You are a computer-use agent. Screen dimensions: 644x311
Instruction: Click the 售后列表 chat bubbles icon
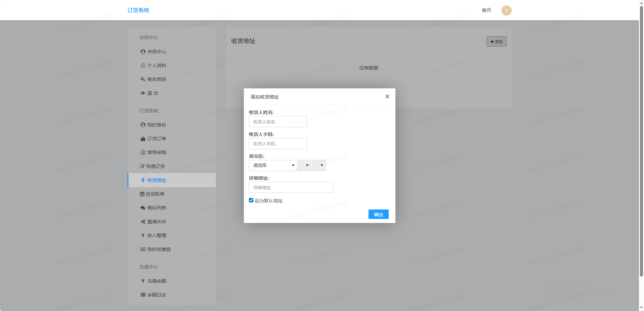tap(143, 208)
